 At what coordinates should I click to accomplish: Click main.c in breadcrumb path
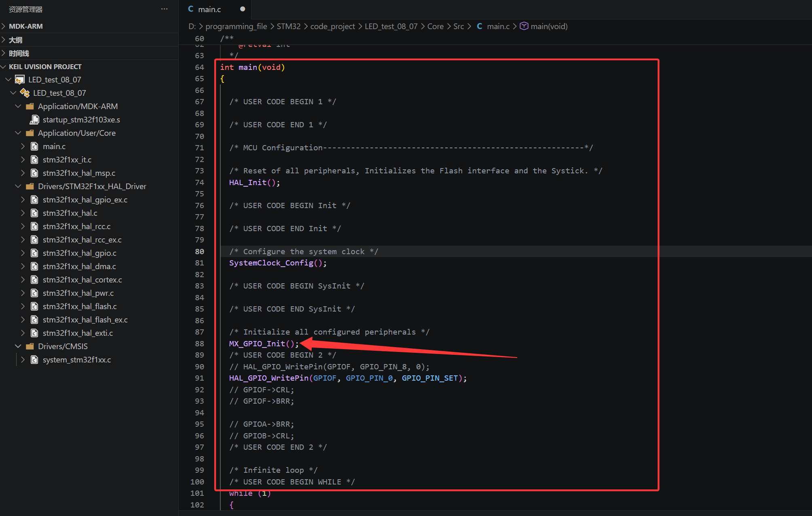tap(498, 26)
